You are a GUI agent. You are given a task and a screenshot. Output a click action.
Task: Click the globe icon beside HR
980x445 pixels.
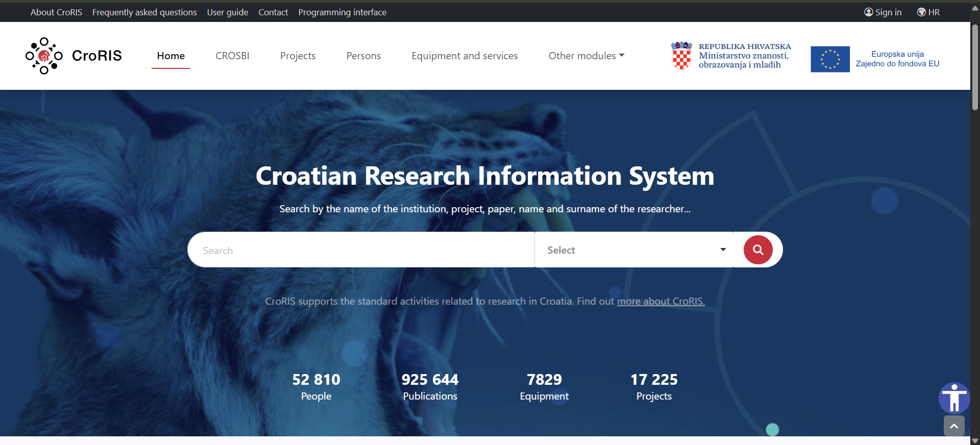click(x=921, y=12)
